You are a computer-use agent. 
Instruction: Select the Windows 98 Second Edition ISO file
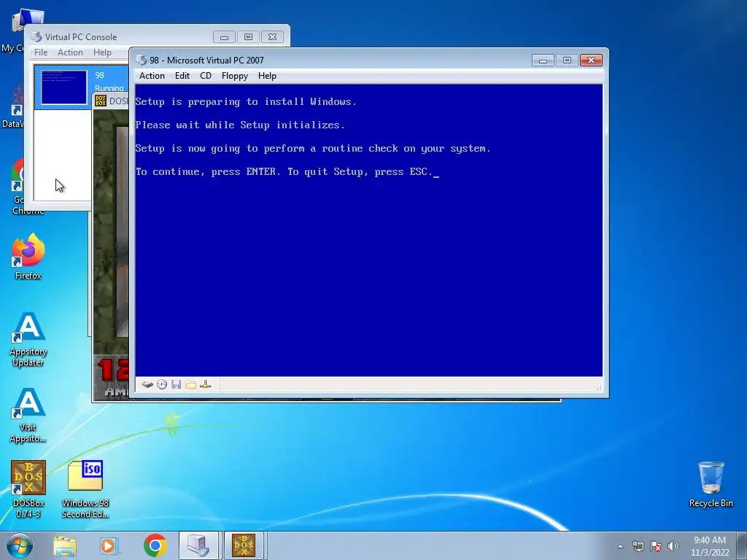tap(85, 489)
